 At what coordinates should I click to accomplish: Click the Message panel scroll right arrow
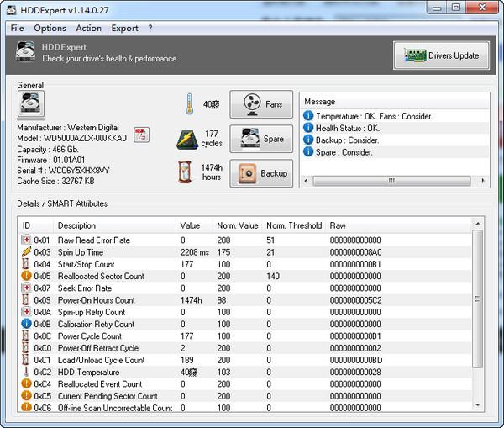(x=483, y=181)
